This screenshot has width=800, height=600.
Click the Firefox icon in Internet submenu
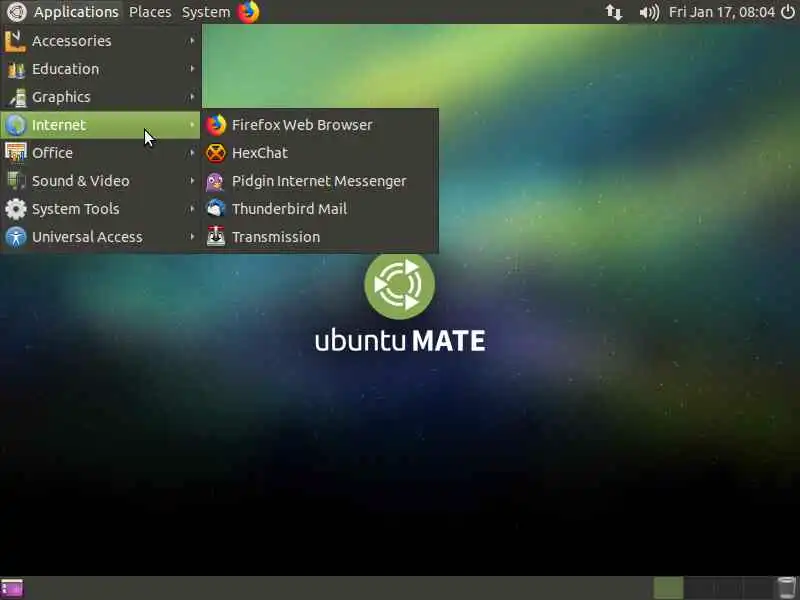[216, 125]
